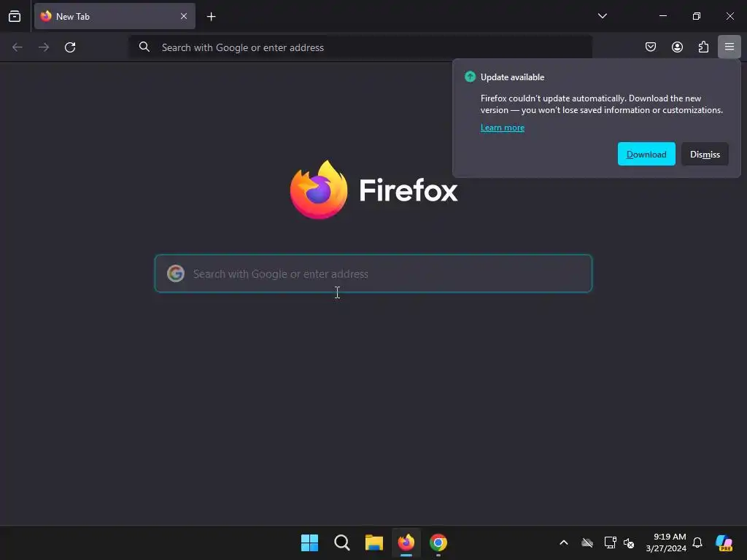Go forward one page arrow
Screen dimensions: 747x560
click(x=44, y=47)
